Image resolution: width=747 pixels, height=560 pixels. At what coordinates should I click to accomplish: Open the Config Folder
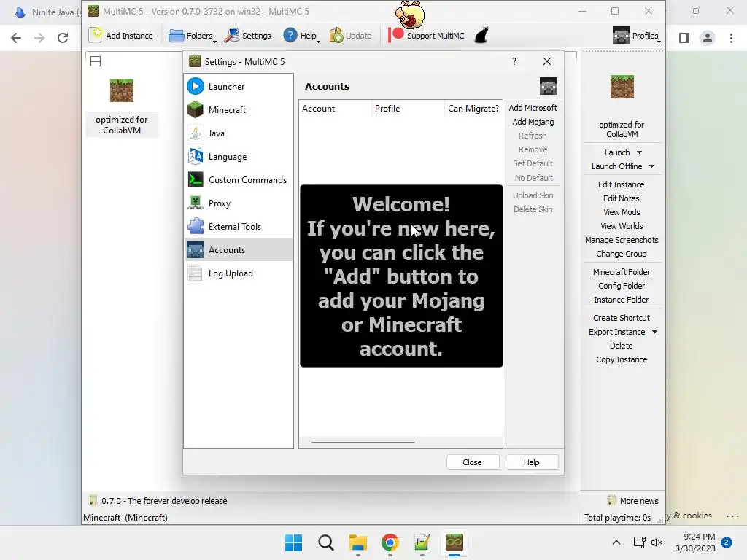[622, 286]
